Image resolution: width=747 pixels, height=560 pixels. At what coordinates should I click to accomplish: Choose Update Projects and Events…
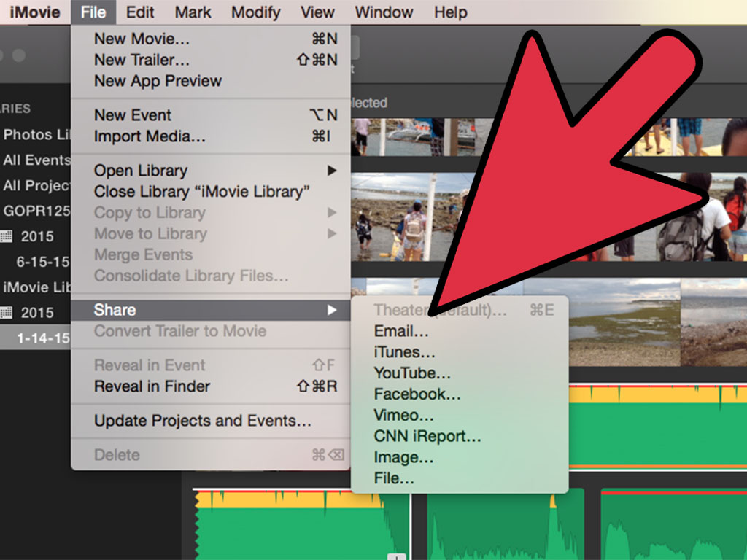coord(211,421)
